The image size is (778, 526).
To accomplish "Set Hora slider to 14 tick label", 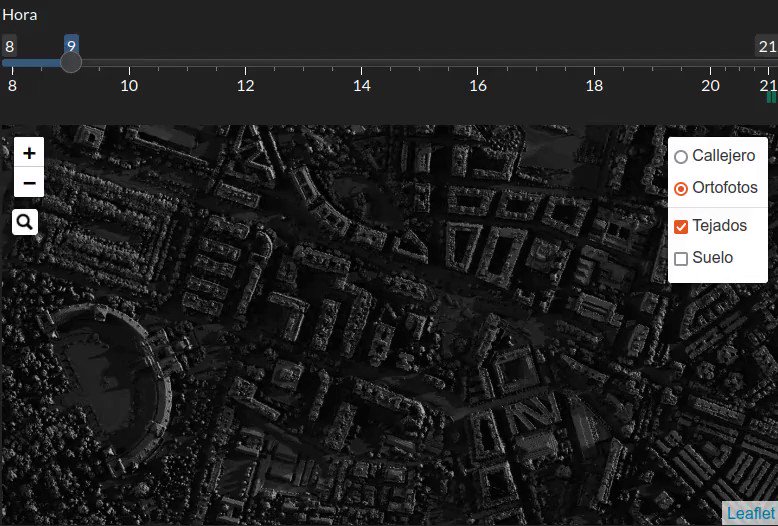I will 362,86.
